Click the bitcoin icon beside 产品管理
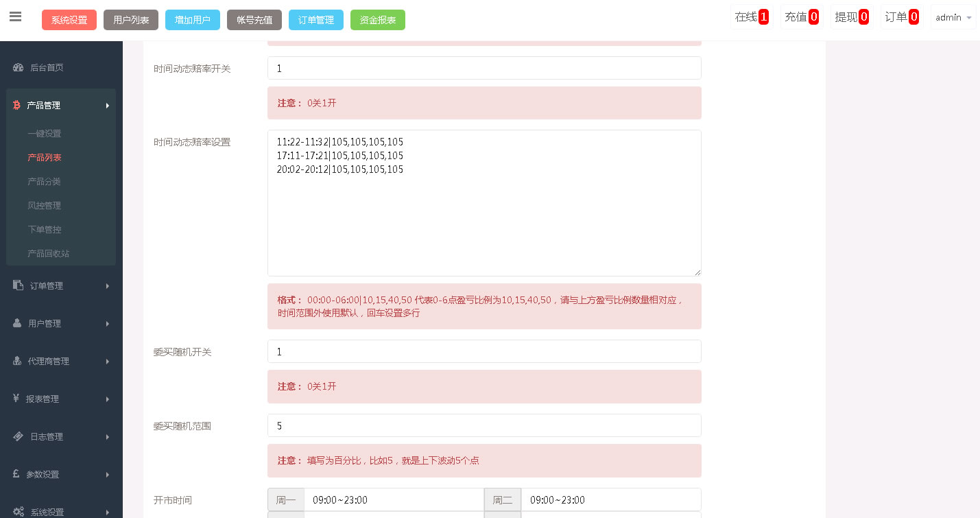980x518 pixels. (x=16, y=106)
